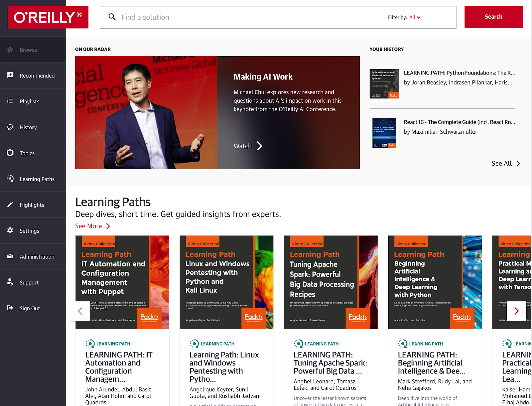Click the Playlists list icon

tap(10, 101)
